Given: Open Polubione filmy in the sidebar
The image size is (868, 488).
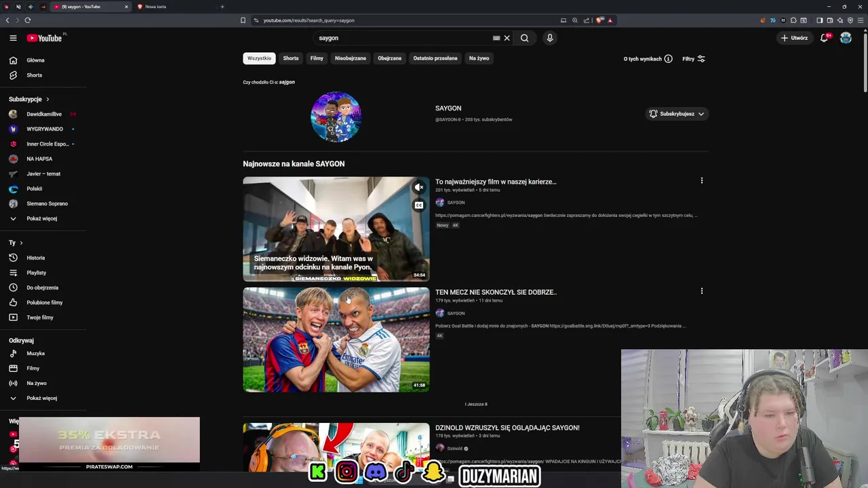Looking at the screenshot, I should pyautogui.click(x=43, y=302).
